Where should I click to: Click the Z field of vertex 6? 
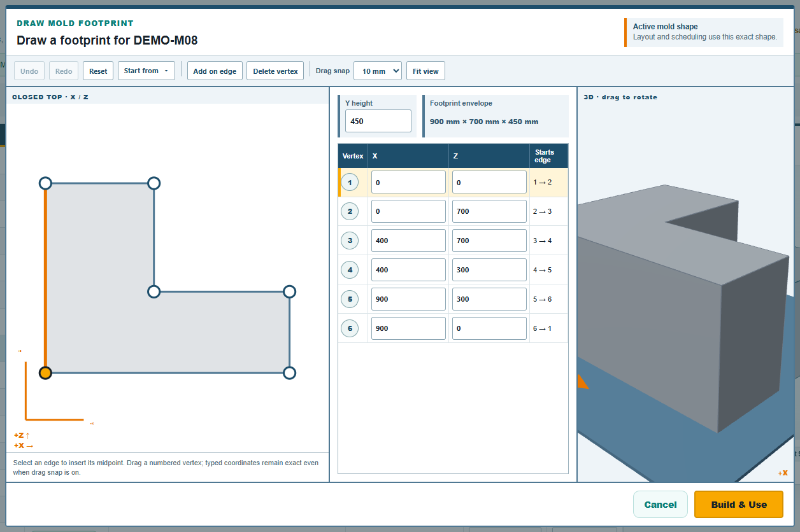click(x=489, y=328)
